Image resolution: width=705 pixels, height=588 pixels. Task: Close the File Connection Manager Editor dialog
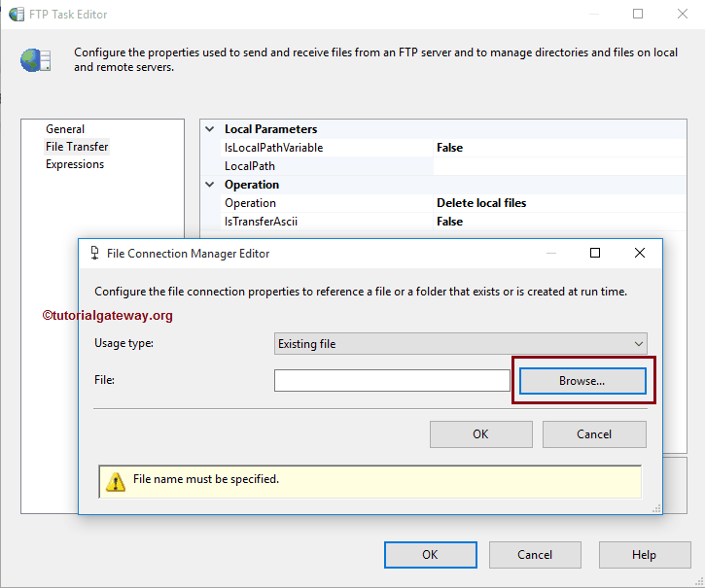(x=640, y=253)
